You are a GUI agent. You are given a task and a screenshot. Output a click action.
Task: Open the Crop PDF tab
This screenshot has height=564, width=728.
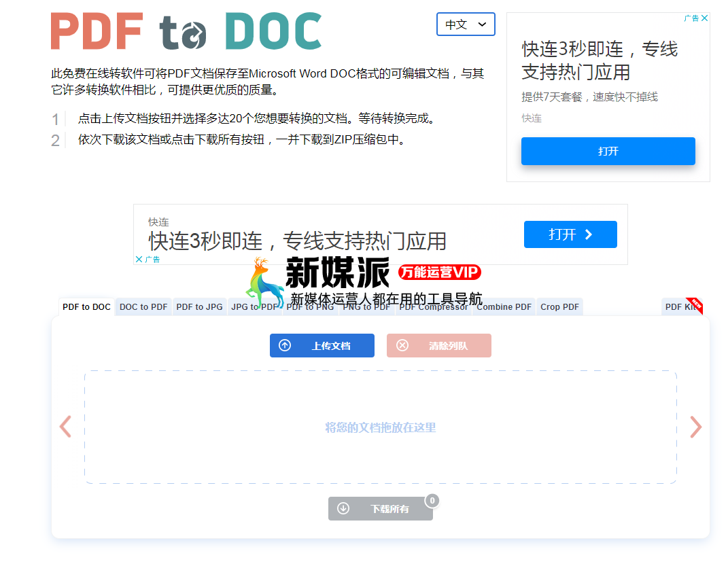pyautogui.click(x=559, y=307)
